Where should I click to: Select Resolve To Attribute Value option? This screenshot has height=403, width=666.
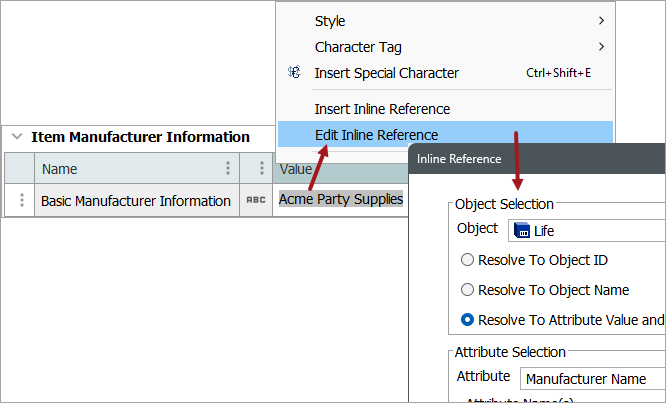tap(466, 320)
